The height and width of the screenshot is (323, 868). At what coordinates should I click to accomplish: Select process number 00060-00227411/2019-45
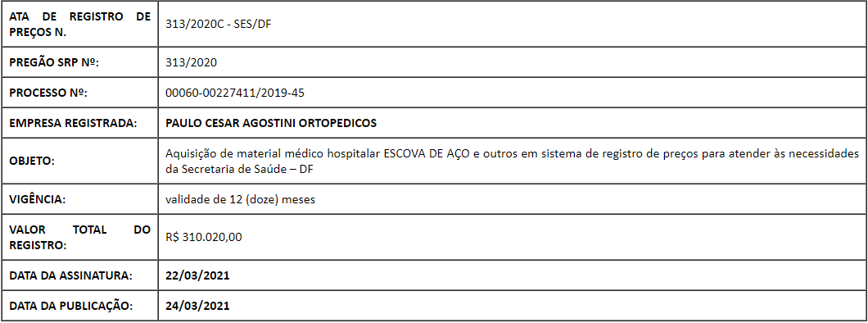coord(235,93)
